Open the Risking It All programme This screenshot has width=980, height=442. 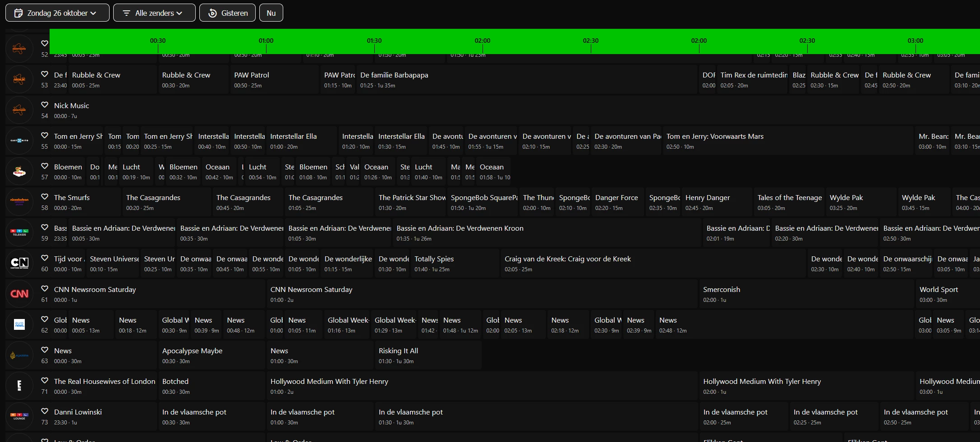(428, 355)
